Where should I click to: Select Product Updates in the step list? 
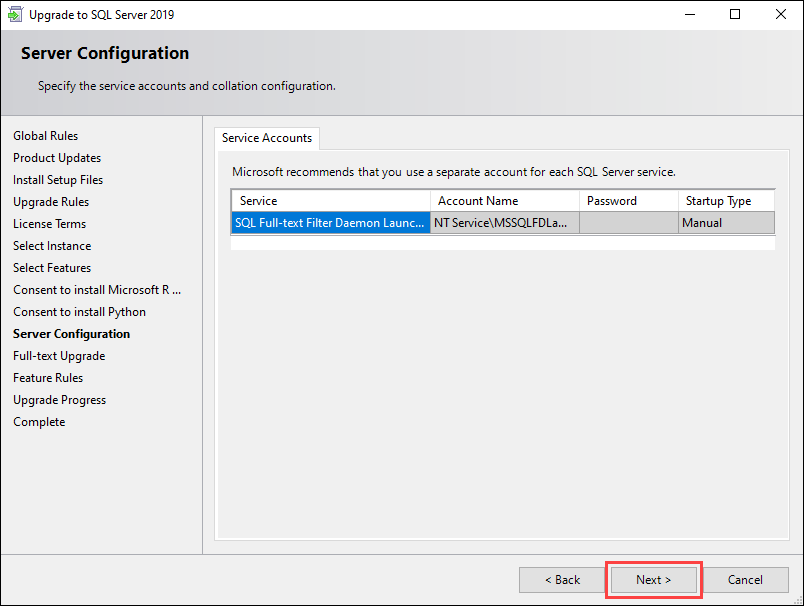coord(57,158)
